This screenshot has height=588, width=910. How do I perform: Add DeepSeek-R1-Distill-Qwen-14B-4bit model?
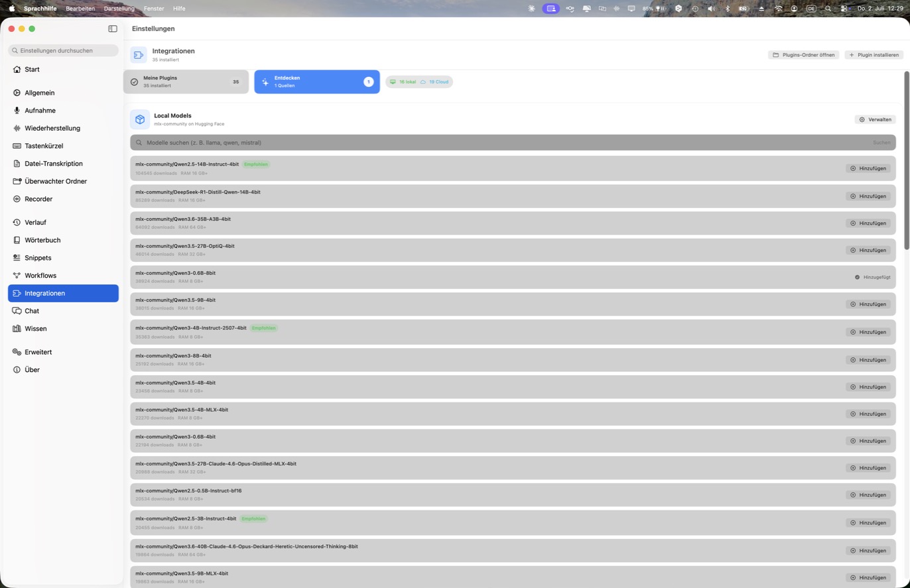pos(868,196)
